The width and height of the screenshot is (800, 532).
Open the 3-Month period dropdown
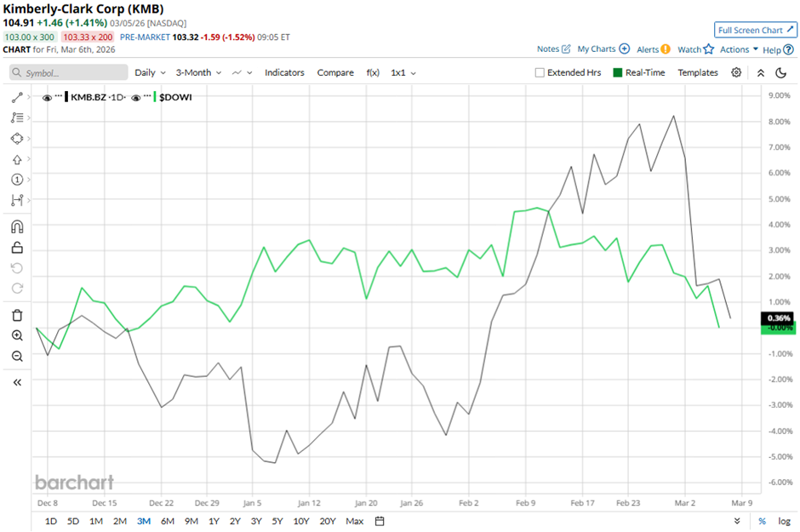point(198,72)
